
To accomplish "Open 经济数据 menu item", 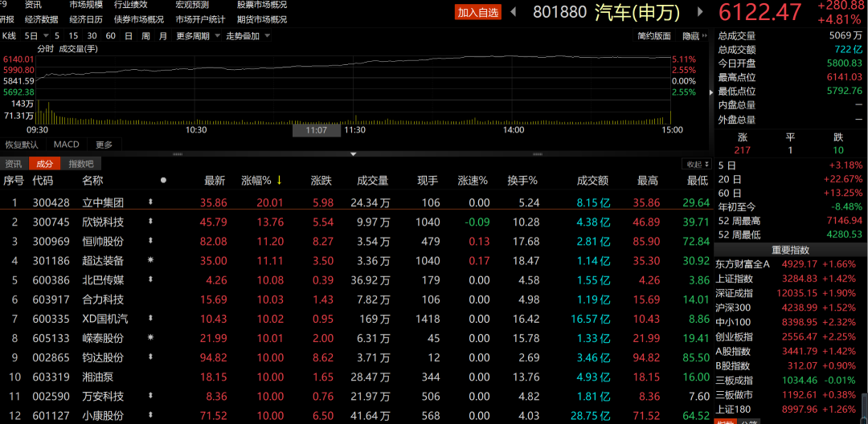I will 42,19.
